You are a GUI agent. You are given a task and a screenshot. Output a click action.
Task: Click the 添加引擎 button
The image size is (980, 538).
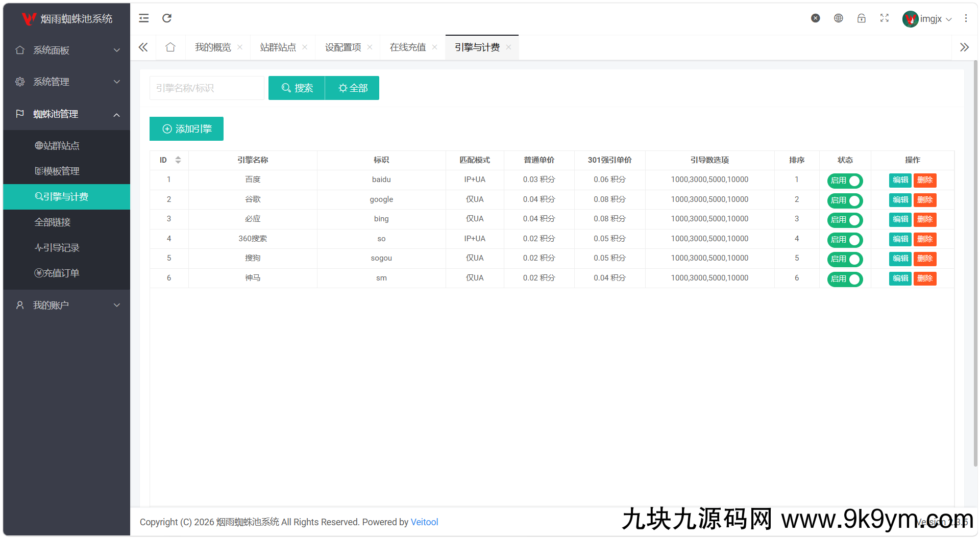pyautogui.click(x=186, y=129)
